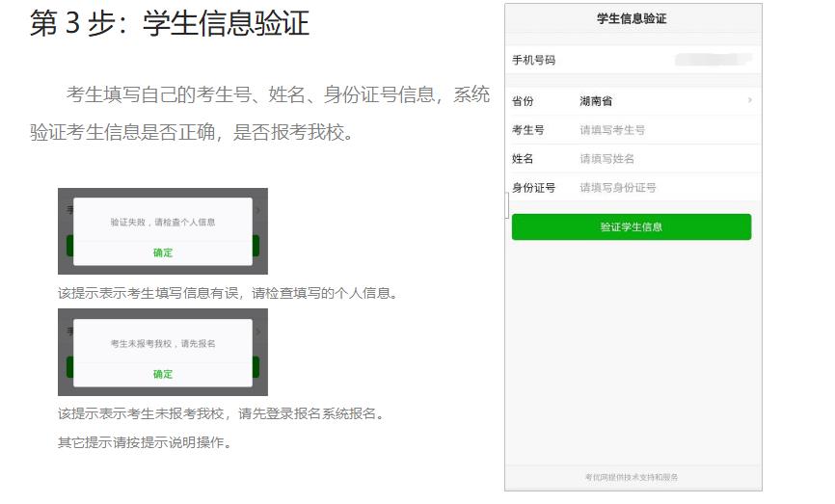This screenshot has width=835, height=504.
Task: Click the 验证失败，请检查个人信息 message text
Action: click(163, 222)
